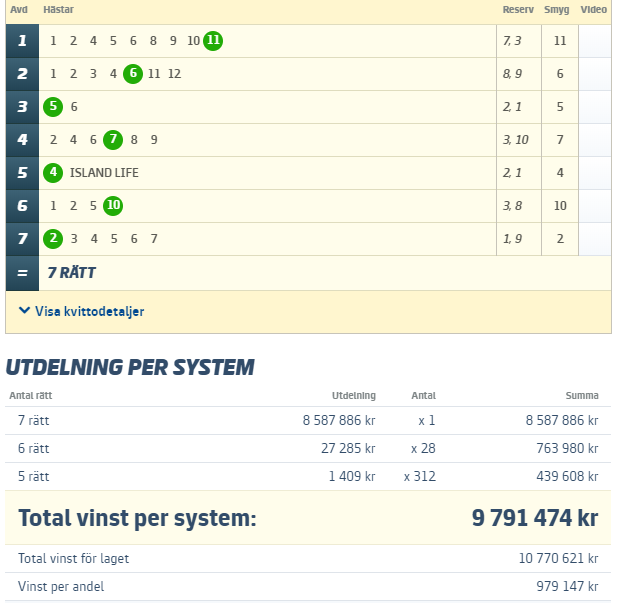Click count x 28 for 6 rätt
Screen dimensions: 618x603
coord(423,449)
